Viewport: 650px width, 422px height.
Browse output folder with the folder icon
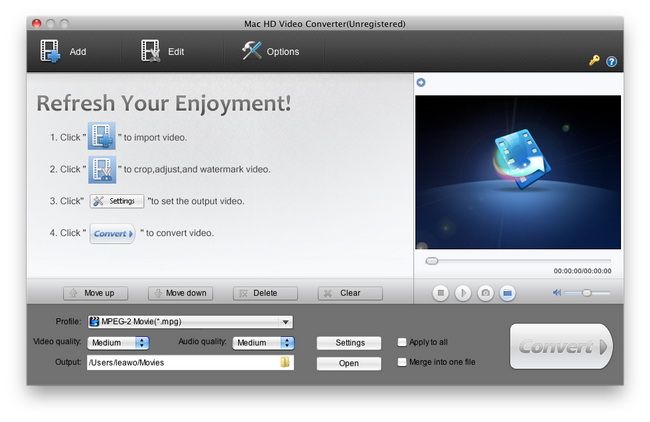tap(285, 363)
